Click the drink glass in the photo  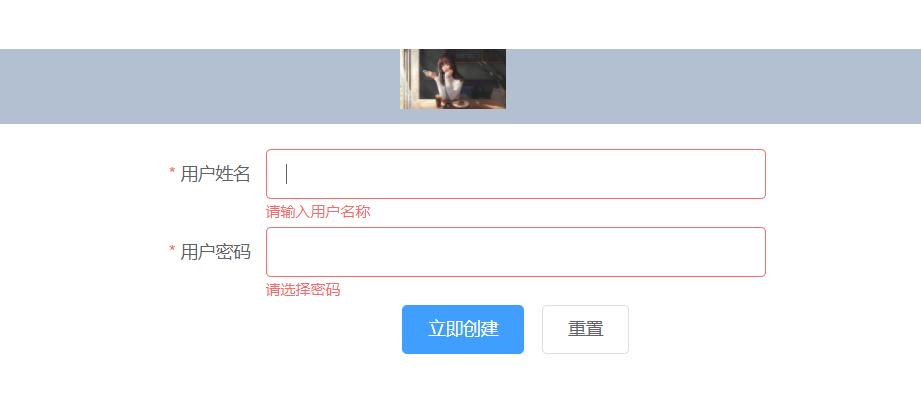pyautogui.click(x=438, y=101)
